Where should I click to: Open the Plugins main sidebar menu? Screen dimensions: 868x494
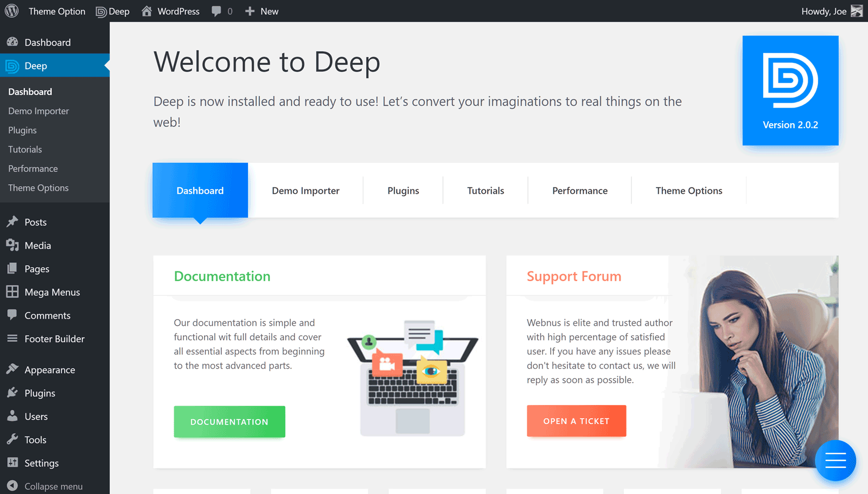(x=55, y=393)
